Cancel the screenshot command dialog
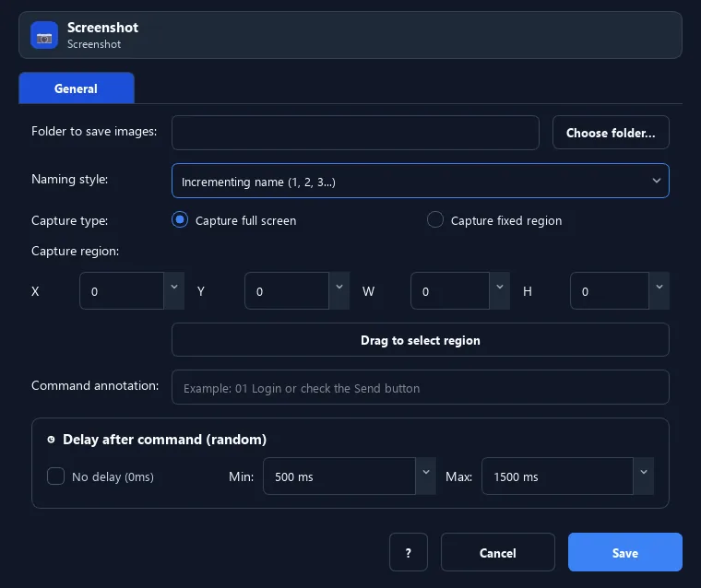This screenshot has height=588, width=701. click(497, 553)
